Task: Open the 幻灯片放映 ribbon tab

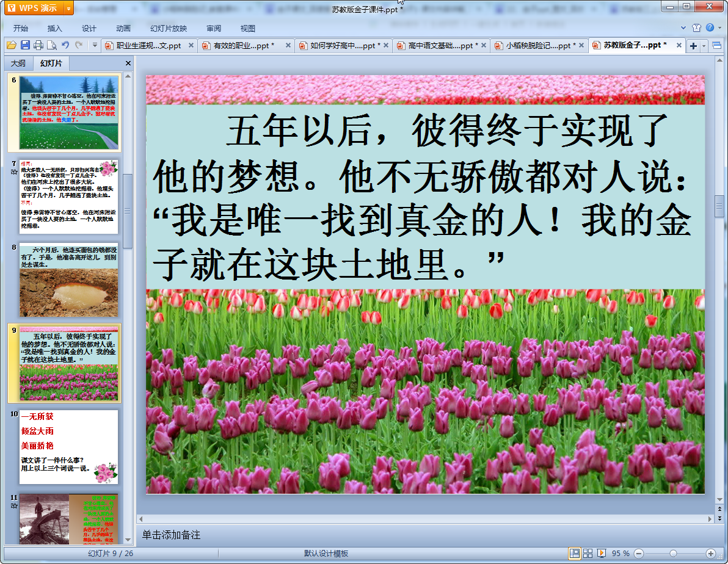Action: 169,28
